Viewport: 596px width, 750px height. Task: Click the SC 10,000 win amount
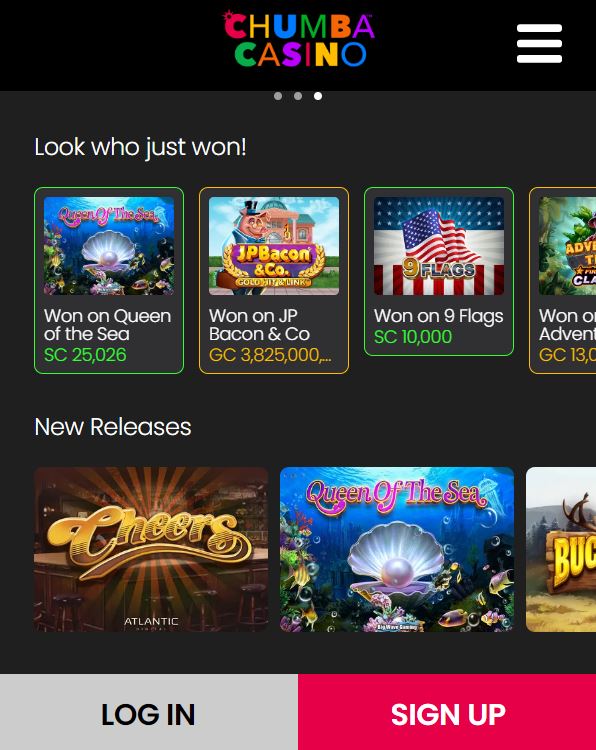pyautogui.click(x=413, y=337)
